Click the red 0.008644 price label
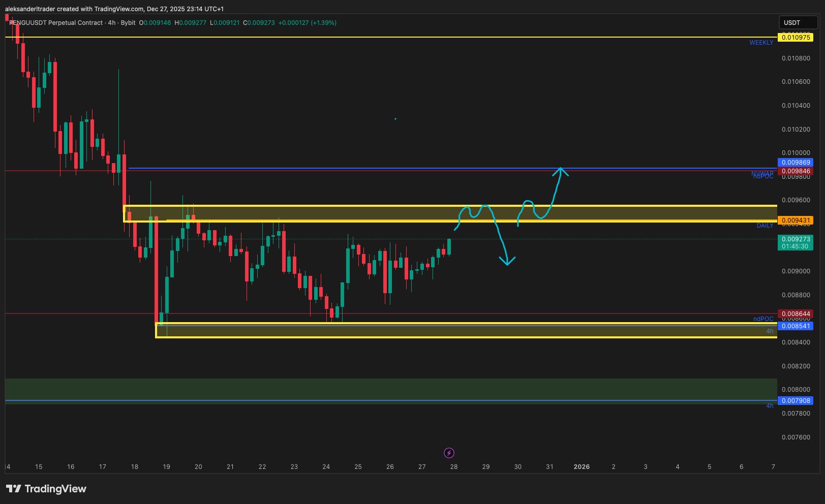Image resolution: width=825 pixels, height=504 pixels. [796, 314]
